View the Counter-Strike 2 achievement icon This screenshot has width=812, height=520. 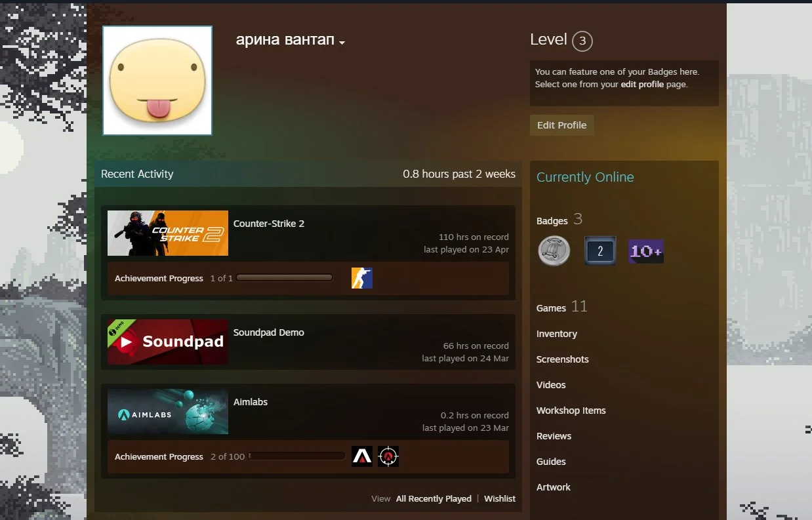362,278
